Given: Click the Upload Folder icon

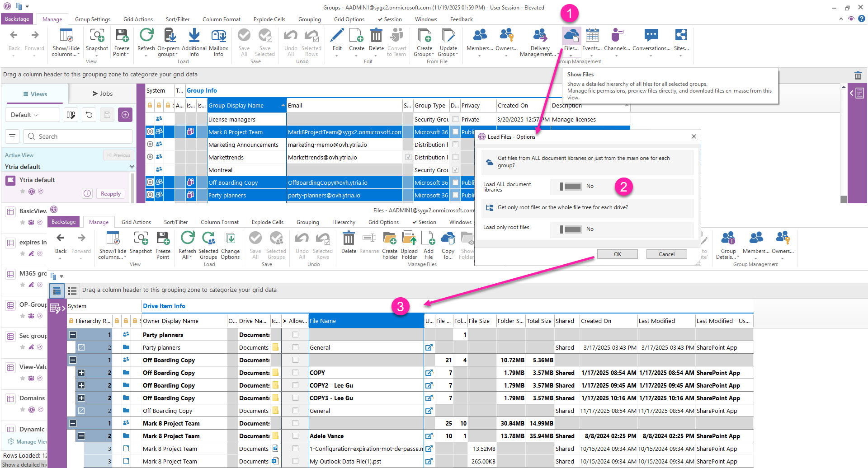Looking at the screenshot, I should (409, 239).
